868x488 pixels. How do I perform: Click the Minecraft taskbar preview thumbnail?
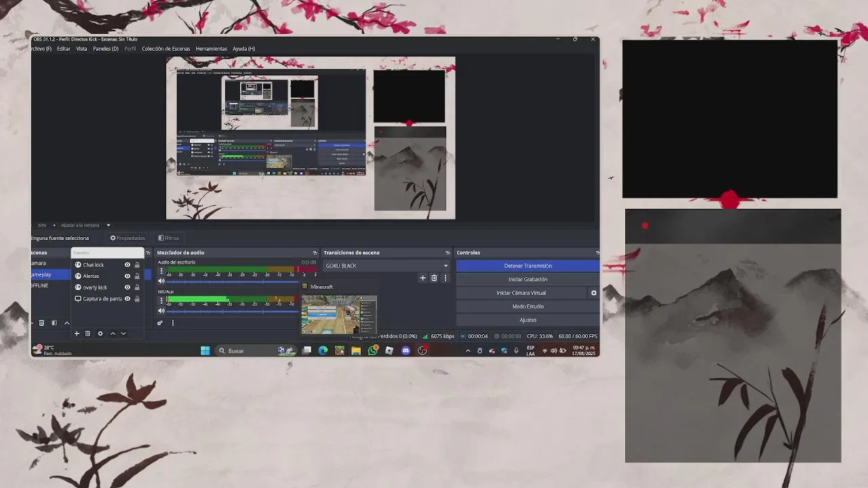coord(338,314)
